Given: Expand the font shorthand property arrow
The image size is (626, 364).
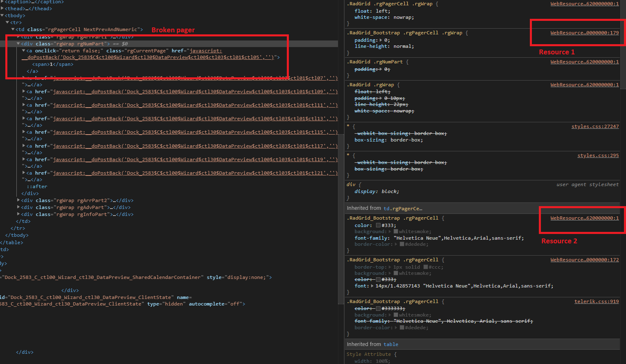Looking at the screenshot, I should (x=372, y=286).
